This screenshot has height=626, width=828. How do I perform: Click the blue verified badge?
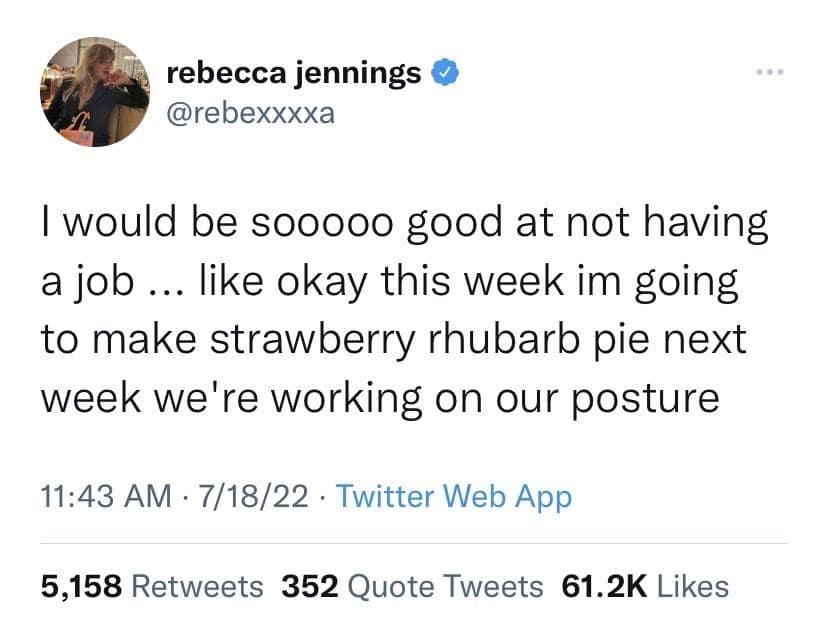[444, 74]
